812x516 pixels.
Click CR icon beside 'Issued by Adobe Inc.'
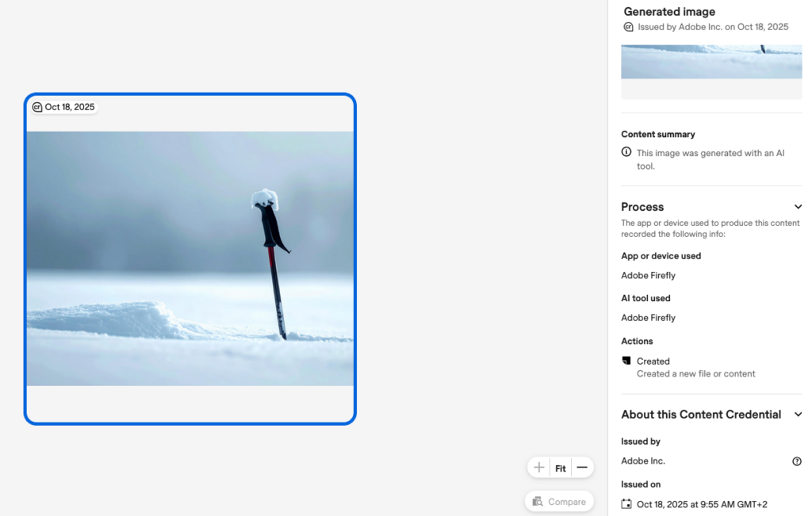629,27
